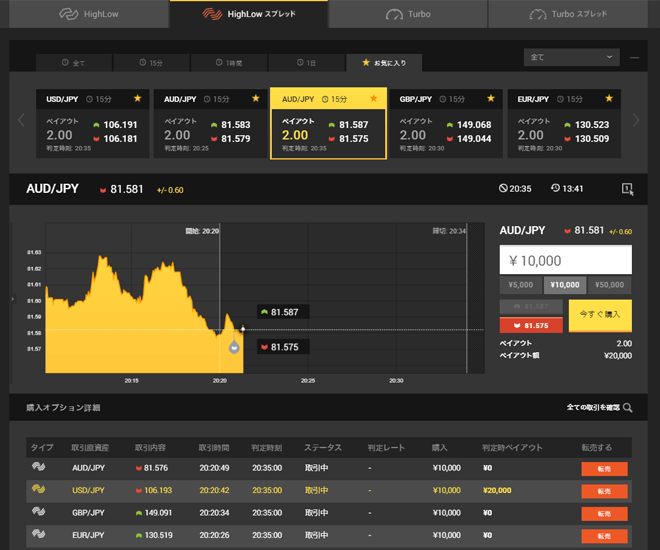Filter by 全て time tab

(x=74, y=63)
